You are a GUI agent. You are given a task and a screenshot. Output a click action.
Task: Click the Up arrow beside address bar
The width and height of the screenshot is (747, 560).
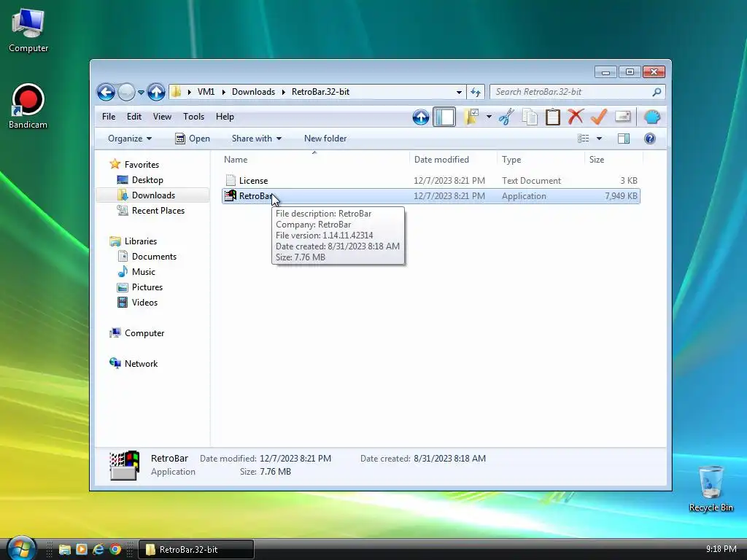point(156,92)
